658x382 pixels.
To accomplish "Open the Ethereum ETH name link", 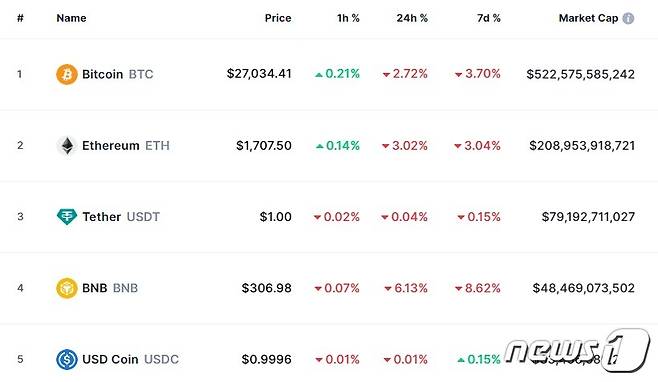I will click(125, 146).
